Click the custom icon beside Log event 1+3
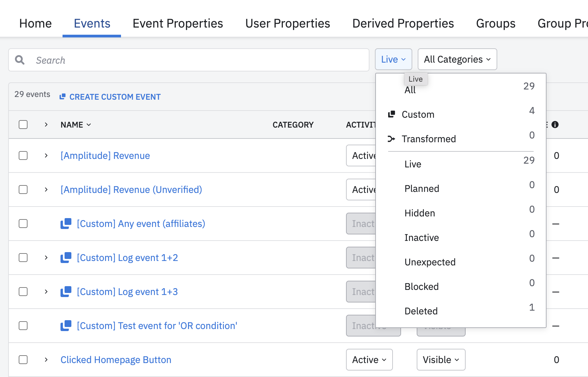The height and width of the screenshot is (377, 588). pos(66,292)
